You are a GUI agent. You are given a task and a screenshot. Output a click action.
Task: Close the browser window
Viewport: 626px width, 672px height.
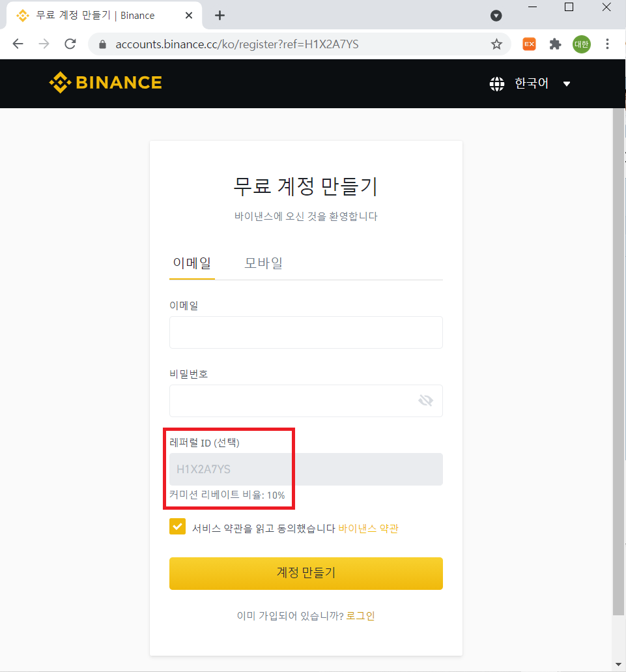[x=606, y=7]
